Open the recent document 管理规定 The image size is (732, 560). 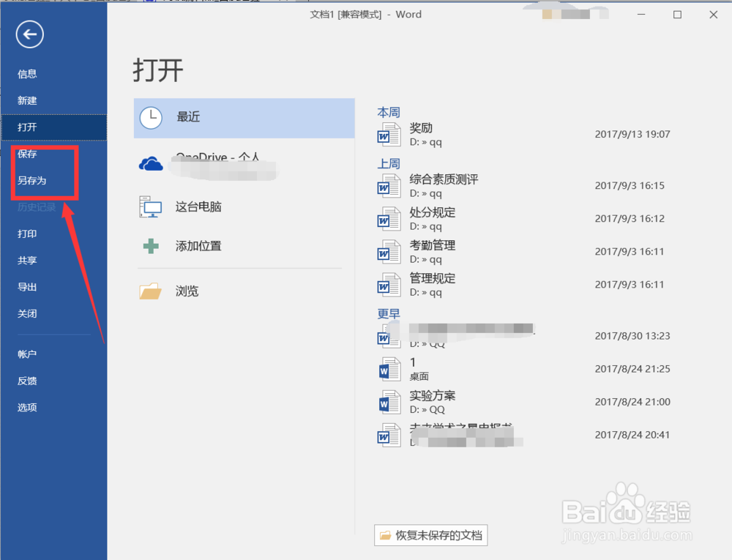tap(433, 279)
